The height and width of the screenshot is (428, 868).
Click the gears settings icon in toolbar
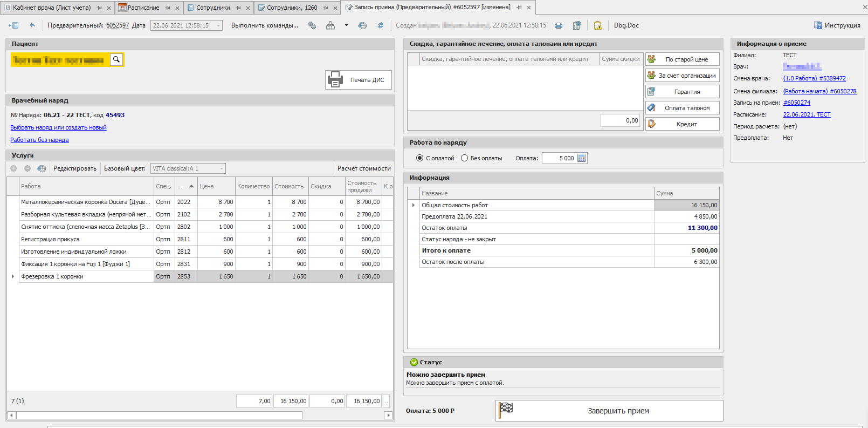tap(312, 25)
